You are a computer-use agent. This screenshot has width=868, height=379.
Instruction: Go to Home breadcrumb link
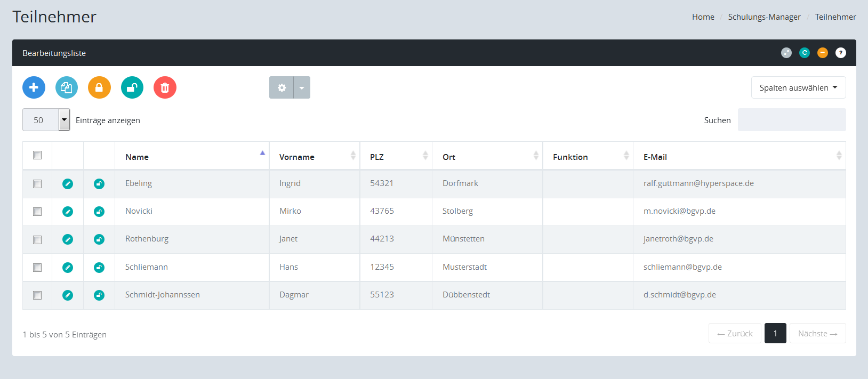click(x=703, y=17)
